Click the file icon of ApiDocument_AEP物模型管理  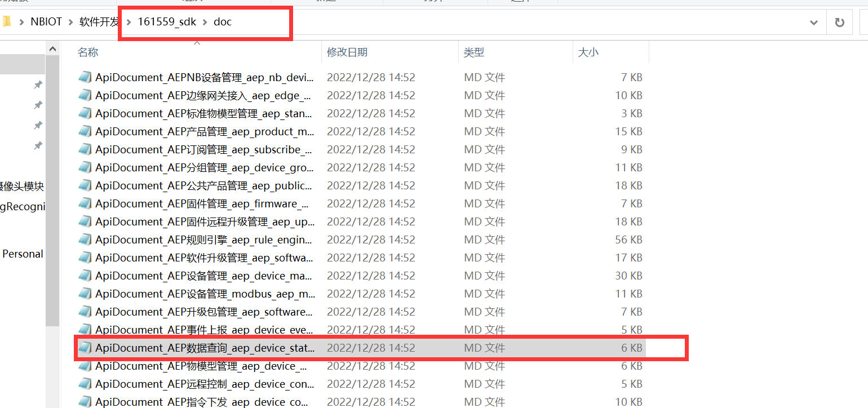pyautogui.click(x=85, y=366)
